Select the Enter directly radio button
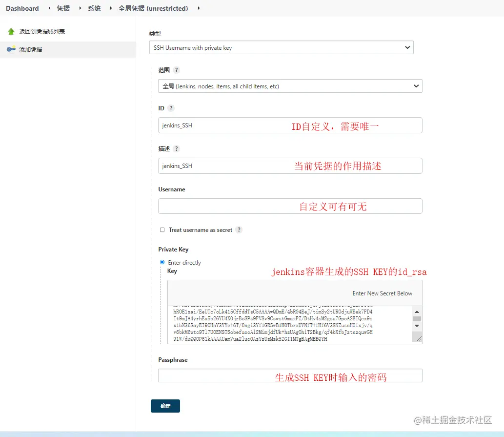Viewport: 504px width, 437px height. coord(162,262)
